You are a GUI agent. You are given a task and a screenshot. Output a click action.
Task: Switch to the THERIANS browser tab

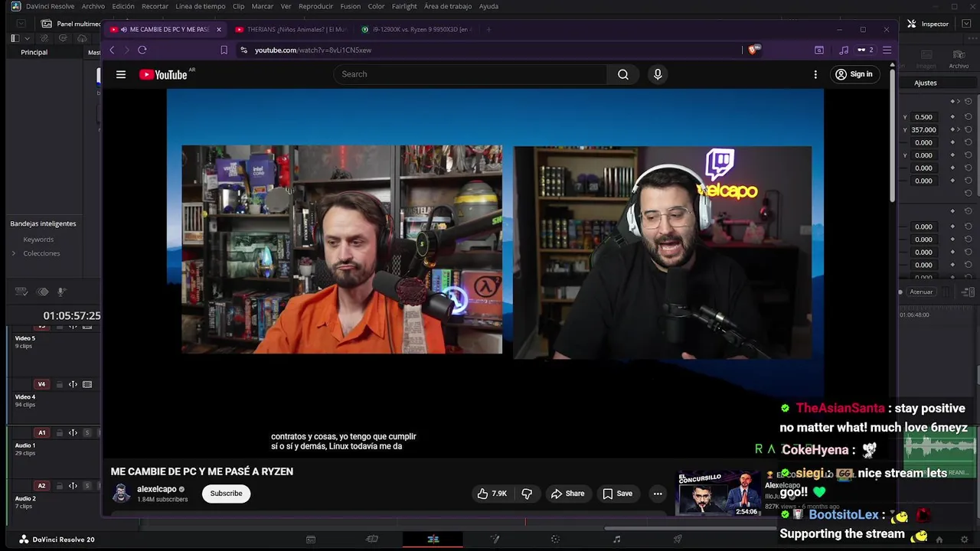click(x=291, y=29)
